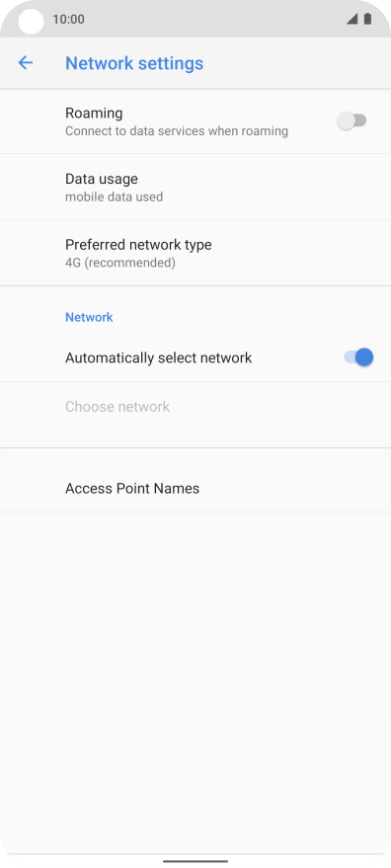Tap the signal strength status icon
This screenshot has height=868, width=391.
[352, 19]
